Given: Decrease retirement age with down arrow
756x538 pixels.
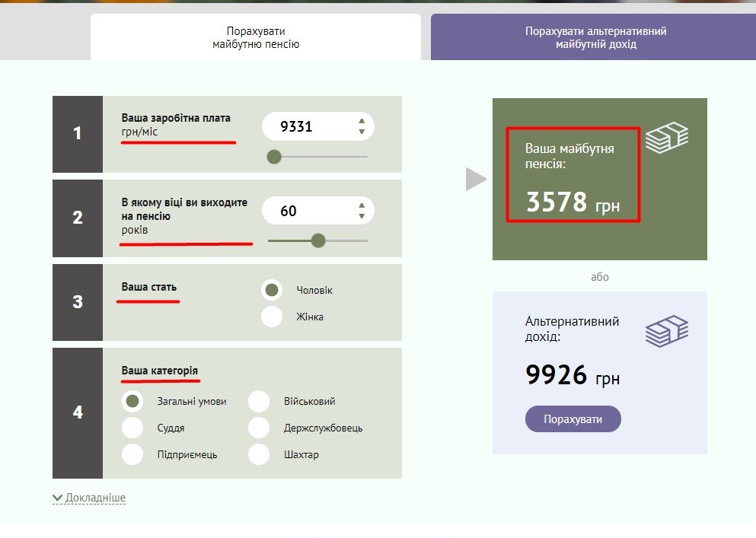Looking at the screenshot, I should 362,216.
